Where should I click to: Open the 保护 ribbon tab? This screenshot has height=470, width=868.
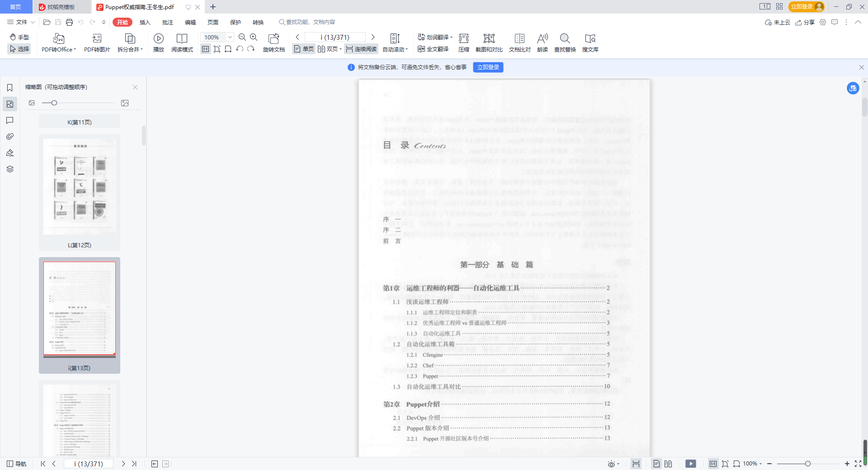click(235, 22)
